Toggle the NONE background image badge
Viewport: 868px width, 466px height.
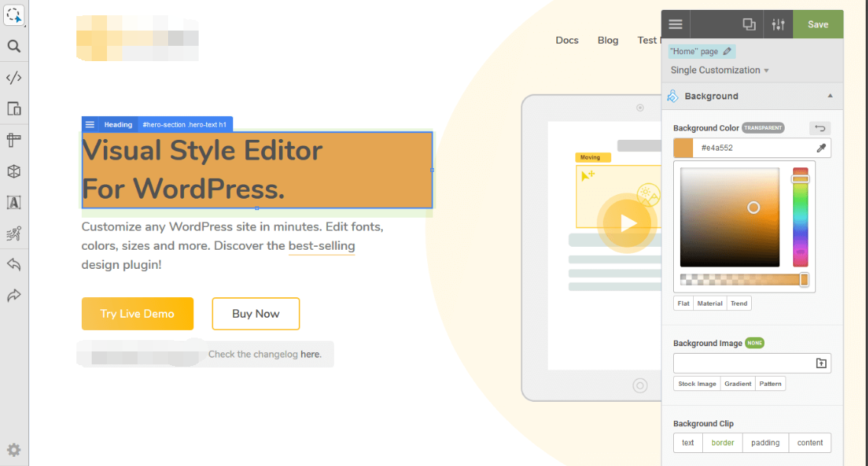[x=754, y=343]
